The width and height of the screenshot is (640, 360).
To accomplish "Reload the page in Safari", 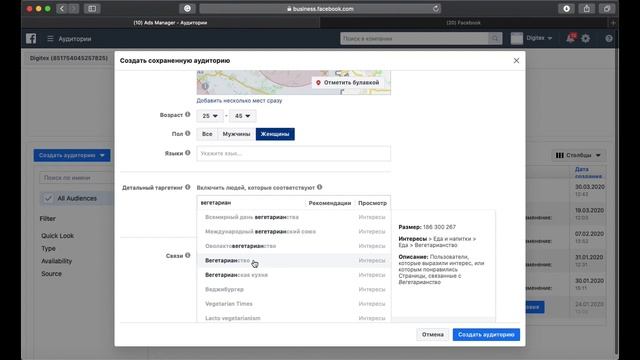I will coord(436,9).
